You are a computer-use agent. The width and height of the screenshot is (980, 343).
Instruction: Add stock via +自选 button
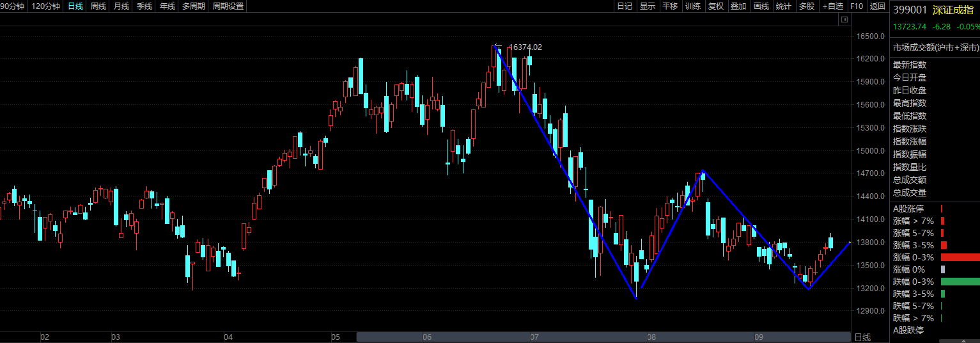(833, 6)
